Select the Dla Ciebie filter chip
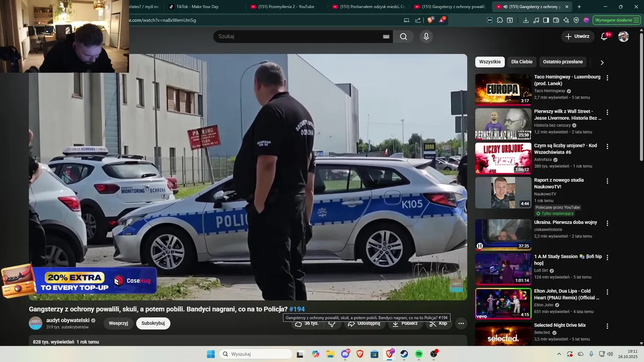This screenshot has width=644, height=362. point(522,62)
